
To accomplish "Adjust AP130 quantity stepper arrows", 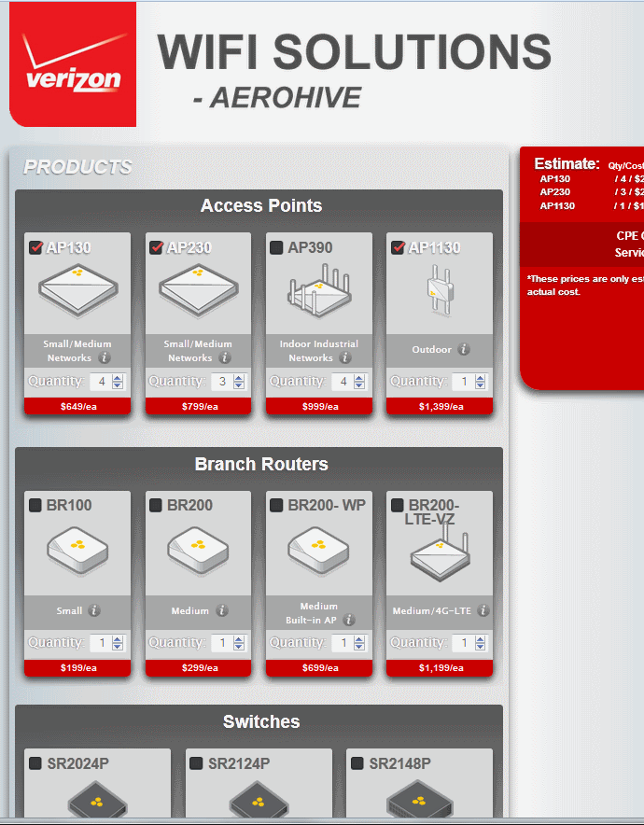I will click(x=118, y=382).
